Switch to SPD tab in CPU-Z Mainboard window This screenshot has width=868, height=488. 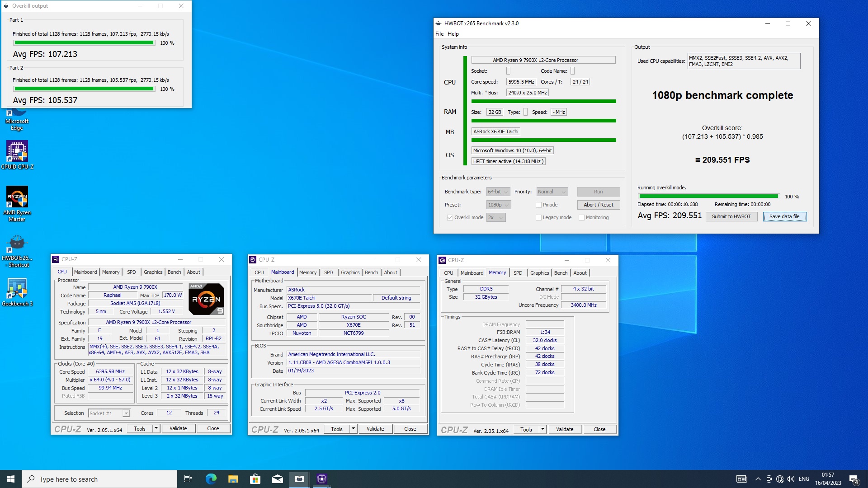tap(328, 272)
